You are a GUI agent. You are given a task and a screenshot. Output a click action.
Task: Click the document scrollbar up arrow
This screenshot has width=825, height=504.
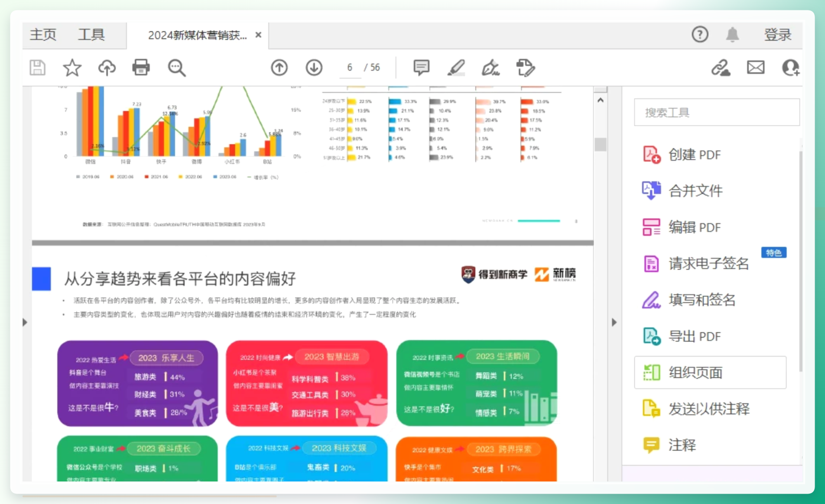(601, 100)
